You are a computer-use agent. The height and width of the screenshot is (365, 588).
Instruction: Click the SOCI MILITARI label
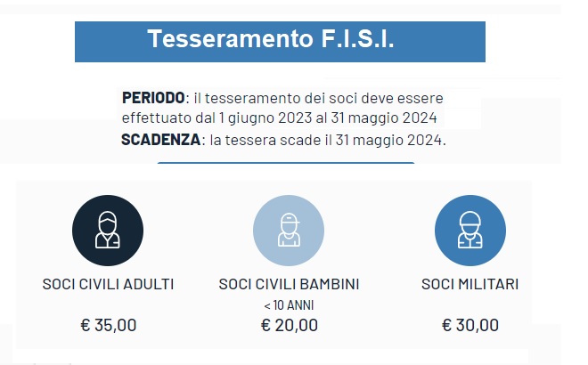click(x=470, y=284)
